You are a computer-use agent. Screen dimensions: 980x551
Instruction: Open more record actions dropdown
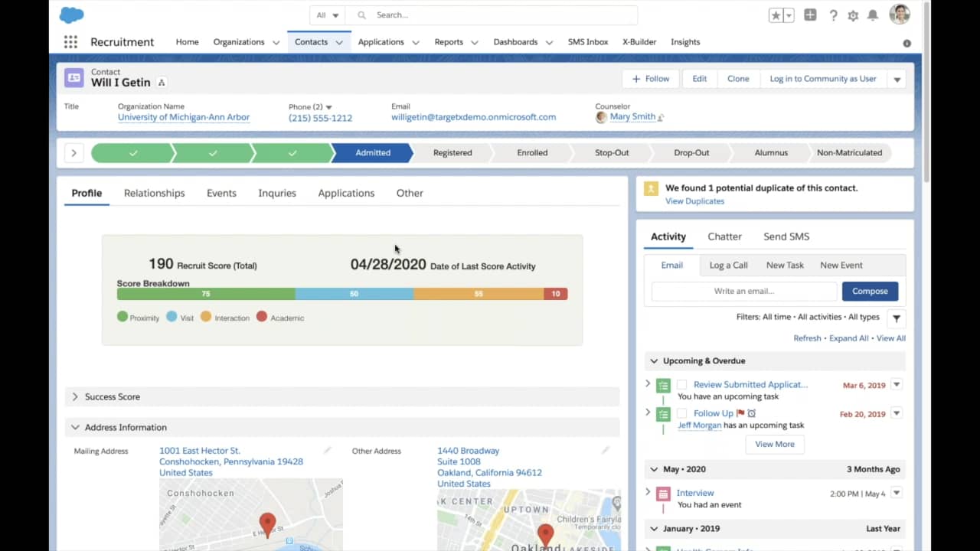[x=897, y=79]
